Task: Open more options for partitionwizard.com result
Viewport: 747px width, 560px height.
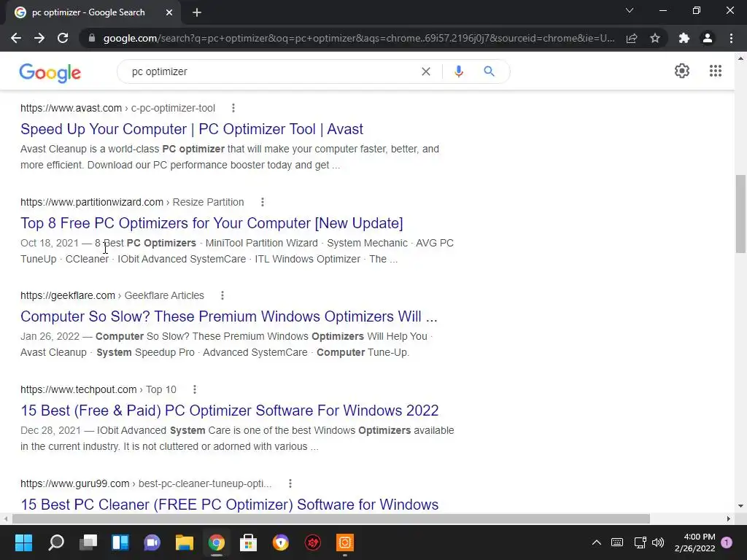Action: click(263, 202)
